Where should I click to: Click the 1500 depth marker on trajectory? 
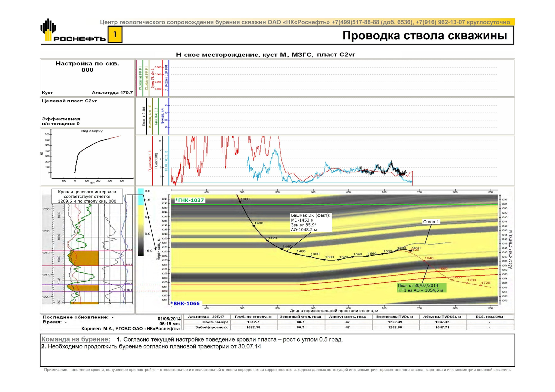pyautogui.click(x=329, y=257)
